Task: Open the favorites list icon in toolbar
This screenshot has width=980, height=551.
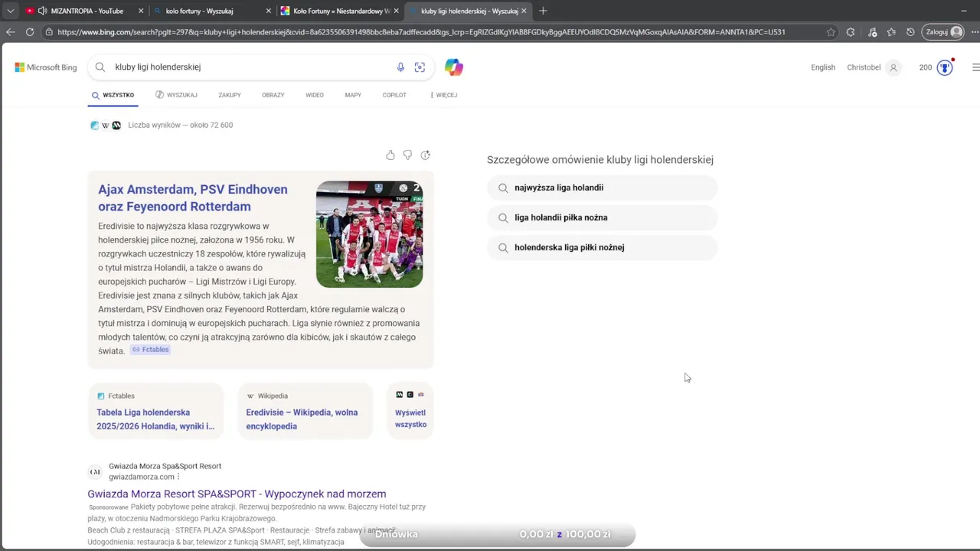Action: click(x=891, y=32)
